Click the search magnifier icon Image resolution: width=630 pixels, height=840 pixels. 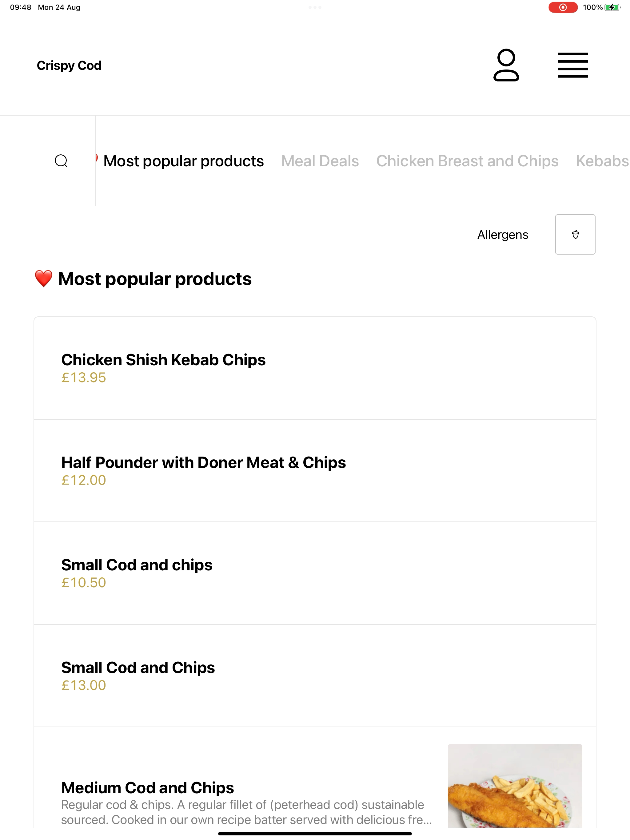[x=61, y=161]
